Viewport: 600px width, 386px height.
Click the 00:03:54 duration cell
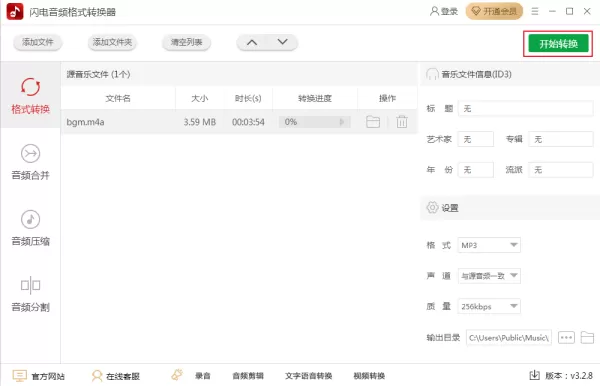[248, 122]
